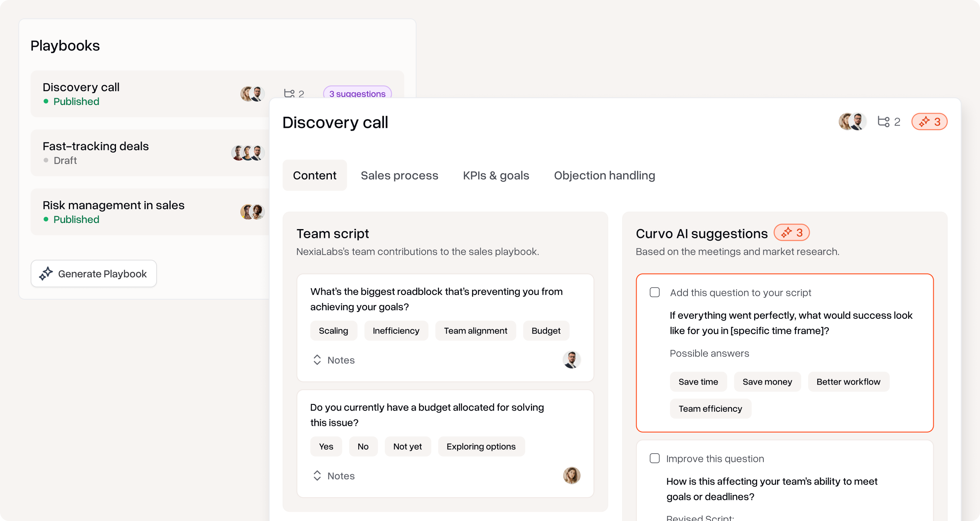This screenshot has width=980, height=521.
Task: Click the Curvo AI suggestions count badge
Action: [791, 233]
